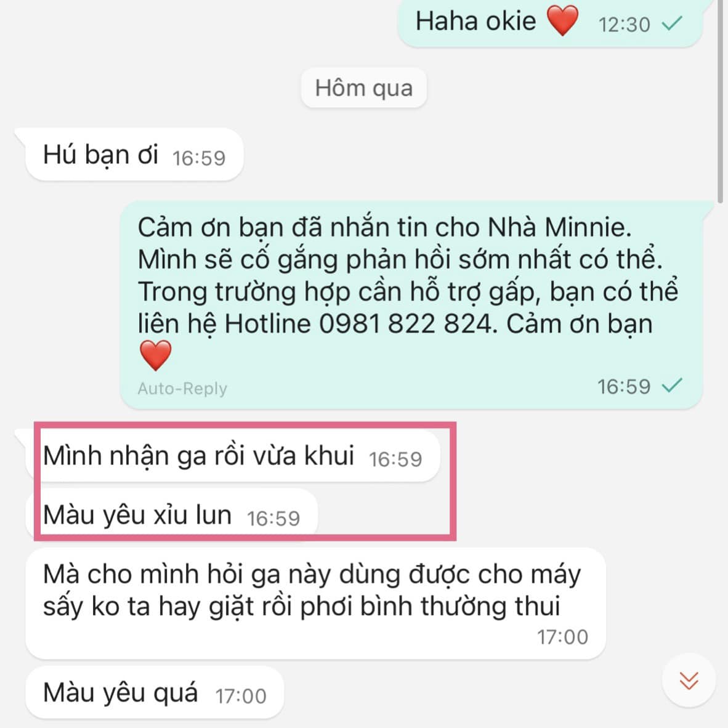Tap the heart emoji after Haha okie
The height and width of the screenshot is (728, 728).
562,21
